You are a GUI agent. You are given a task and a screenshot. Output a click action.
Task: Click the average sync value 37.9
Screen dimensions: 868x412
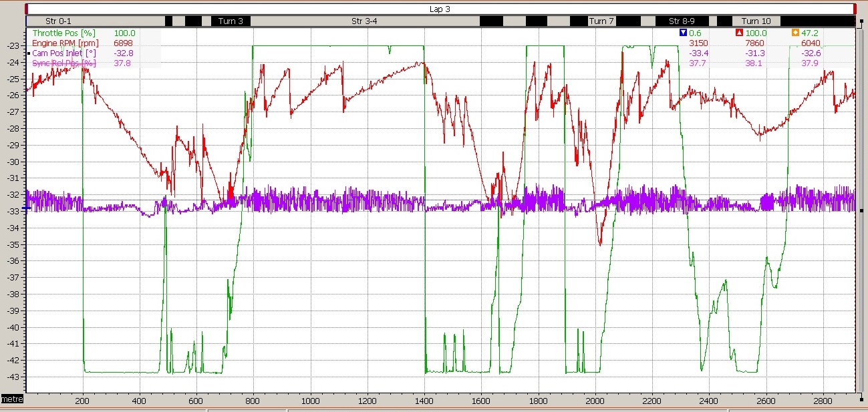811,63
